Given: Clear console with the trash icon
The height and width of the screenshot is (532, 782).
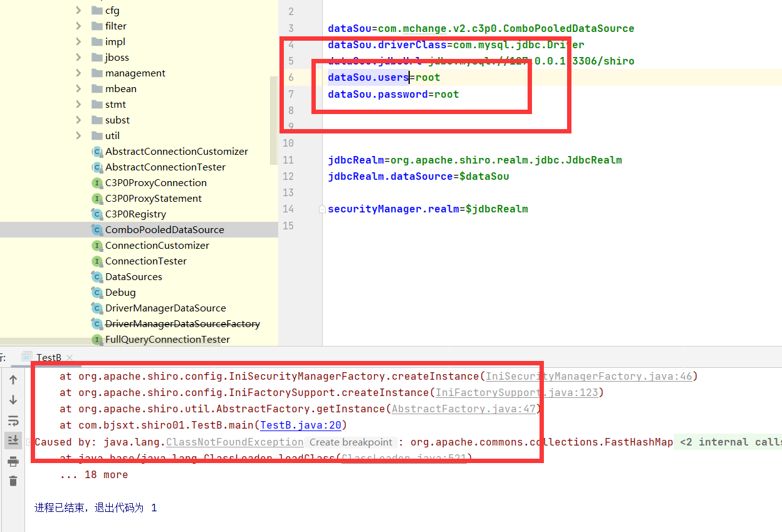Looking at the screenshot, I should 13,481.
